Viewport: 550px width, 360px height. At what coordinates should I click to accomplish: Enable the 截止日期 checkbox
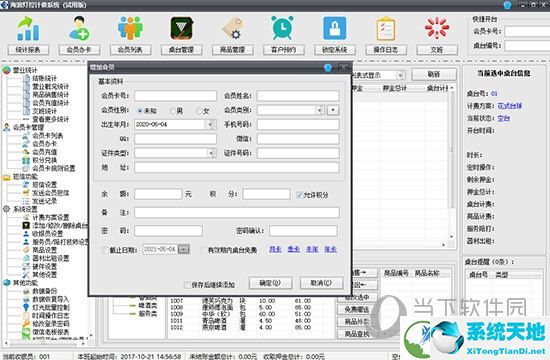[x=105, y=250]
